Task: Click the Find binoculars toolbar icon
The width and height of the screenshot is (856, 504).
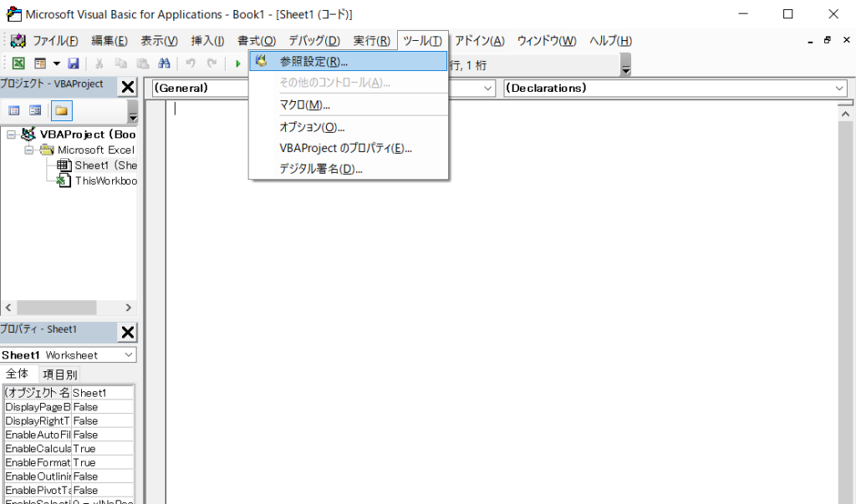Action: point(164,64)
